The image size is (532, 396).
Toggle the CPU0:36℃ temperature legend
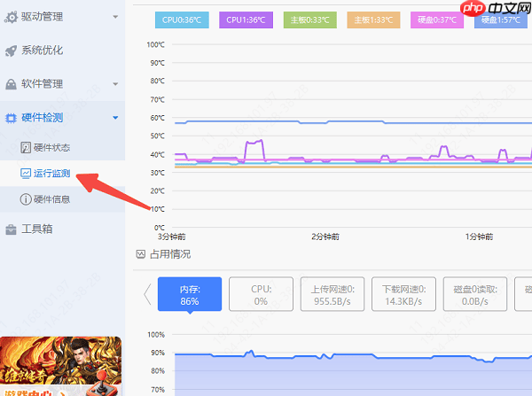point(182,20)
